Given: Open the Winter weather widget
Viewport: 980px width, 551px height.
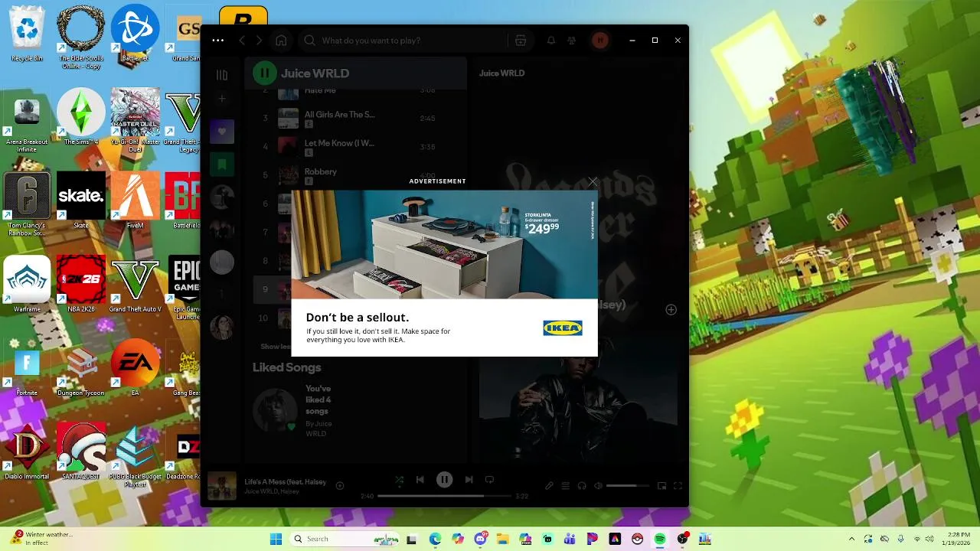Looking at the screenshot, I should pos(42,539).
